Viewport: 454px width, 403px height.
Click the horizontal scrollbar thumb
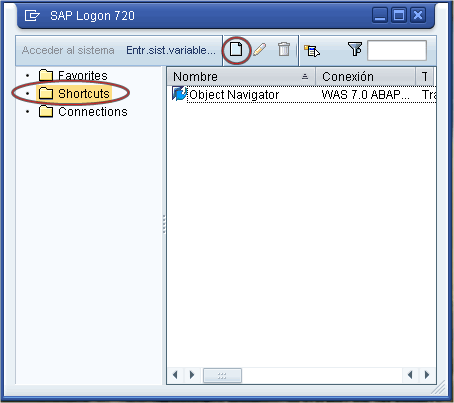click(222, 376)
